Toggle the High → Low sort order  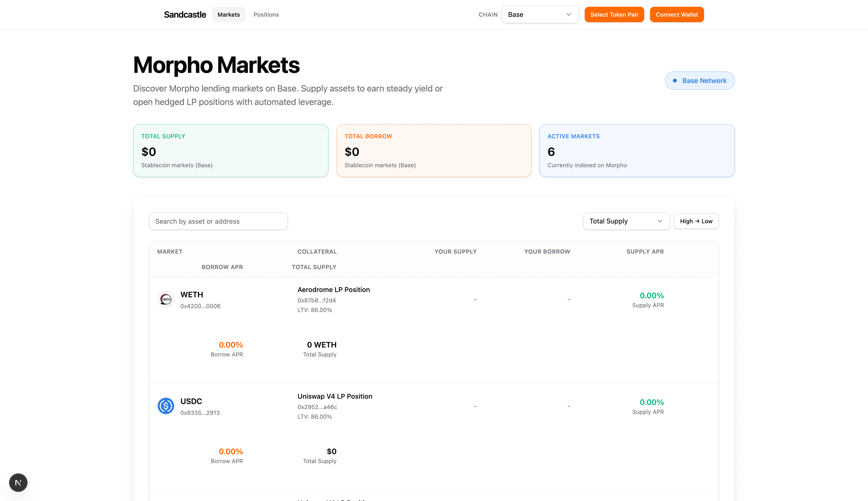pyautogui.click(x=696, y=221)
